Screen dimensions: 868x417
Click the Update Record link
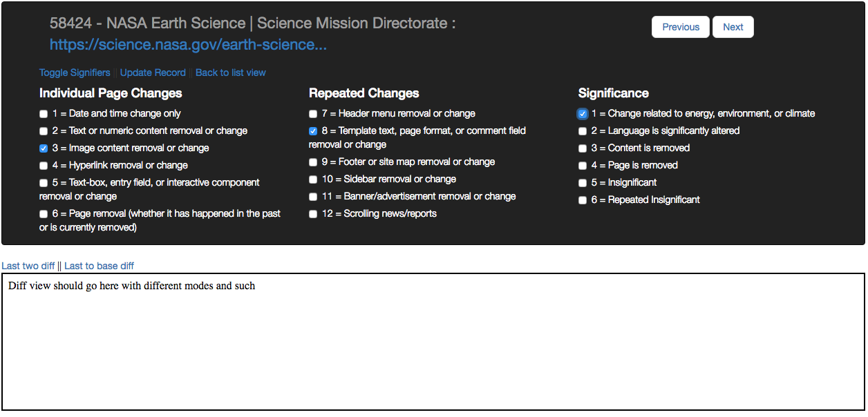(x=153, y=72)
